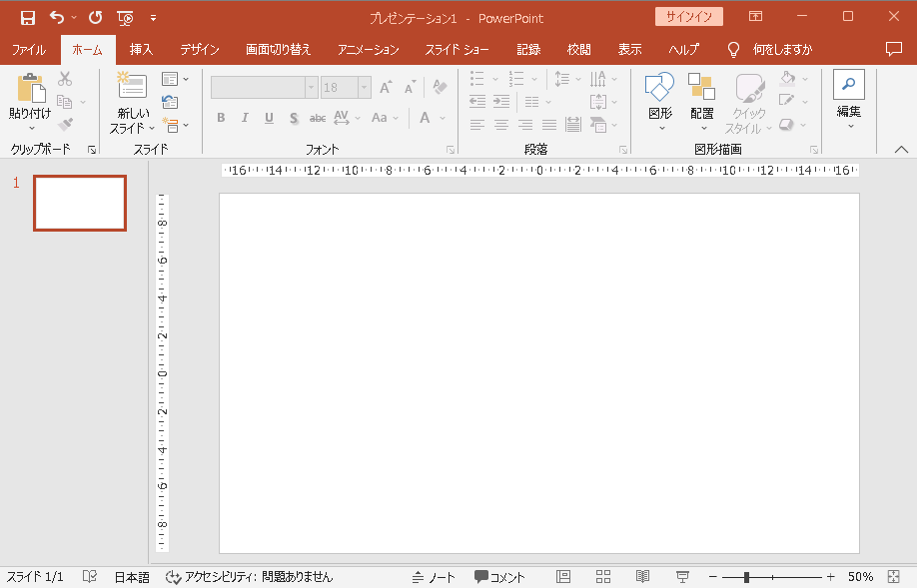
Task: Fit the slide to the current window
Action: point(893,577)
